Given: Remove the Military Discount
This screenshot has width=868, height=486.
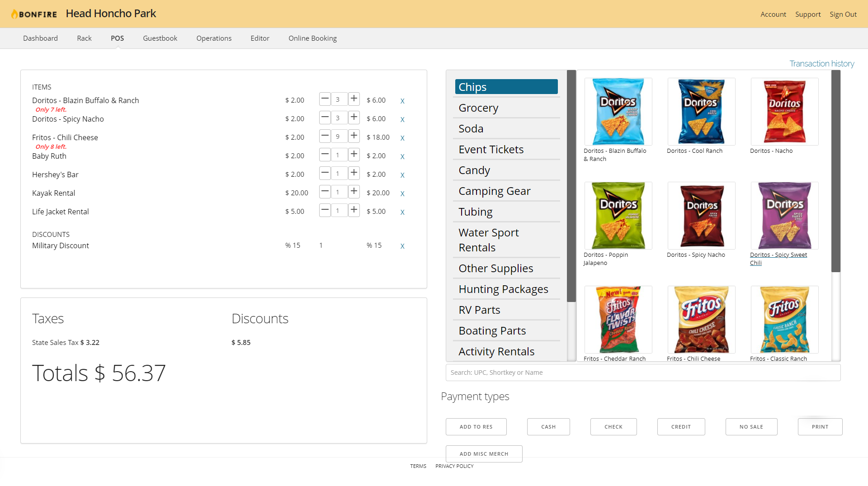Looking at the screenshot, I should coord(402,246).
